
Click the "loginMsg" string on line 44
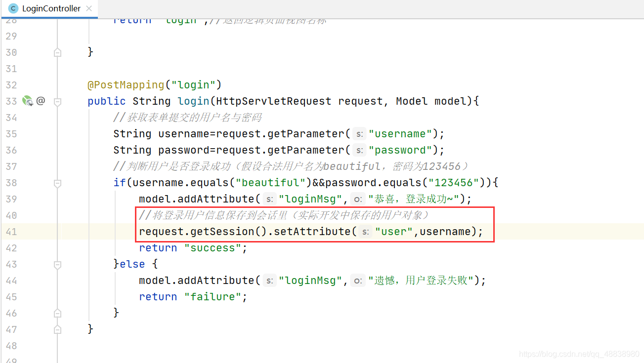tap(310, 281)
